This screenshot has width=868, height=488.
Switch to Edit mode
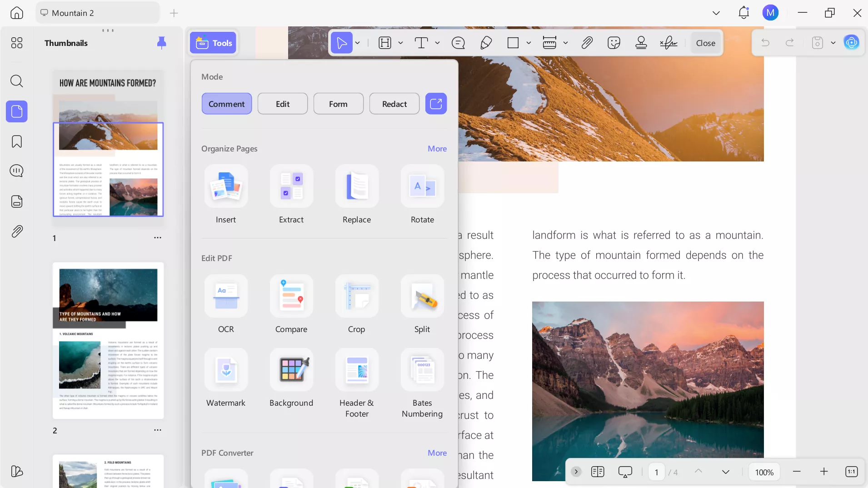283,104
